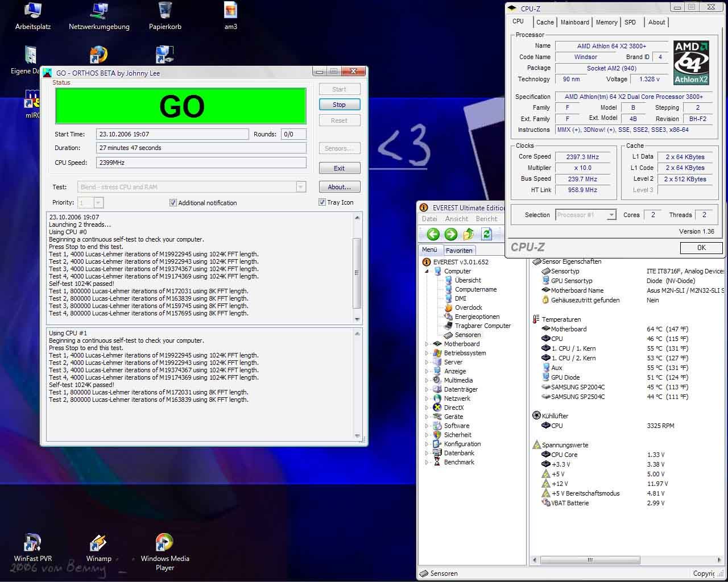
Task: Click the AMD Athlon 64 X2 logo in CPU-Z
Action: 691,63
